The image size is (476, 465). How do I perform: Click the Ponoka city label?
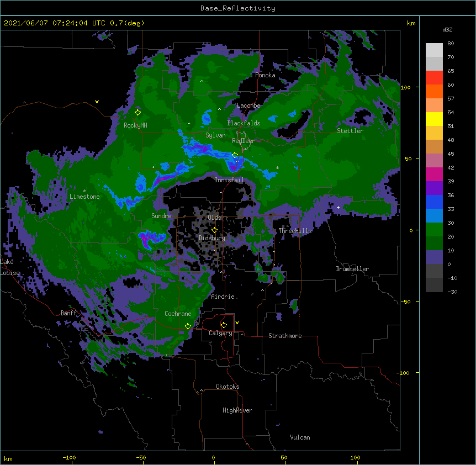[265, 75]
